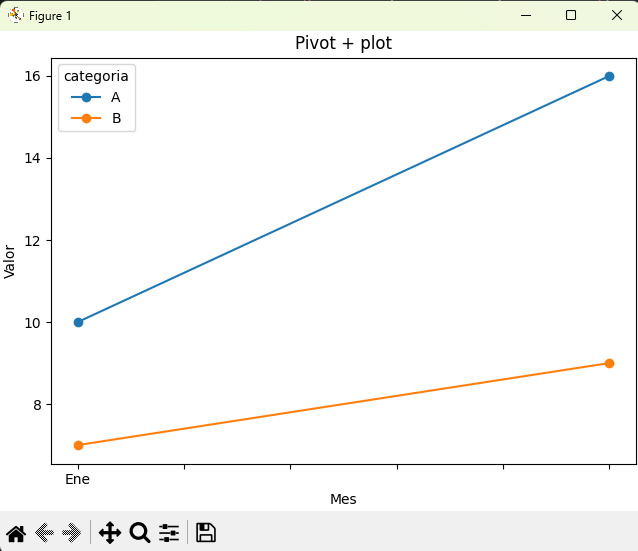
Task: Click the blue A legend marker
Action: (86, 97)
